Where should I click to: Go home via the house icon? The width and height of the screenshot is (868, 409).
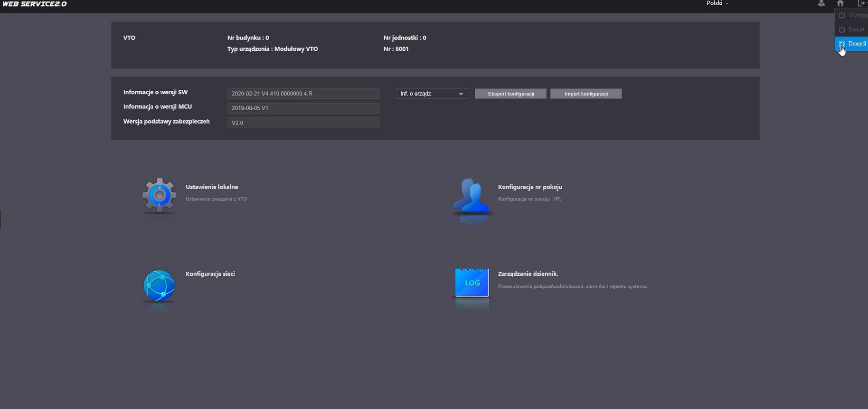(840, 4)
